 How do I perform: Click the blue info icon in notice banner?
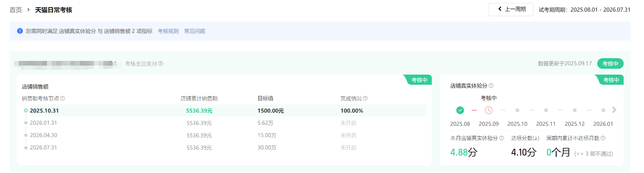pos(20,31)
